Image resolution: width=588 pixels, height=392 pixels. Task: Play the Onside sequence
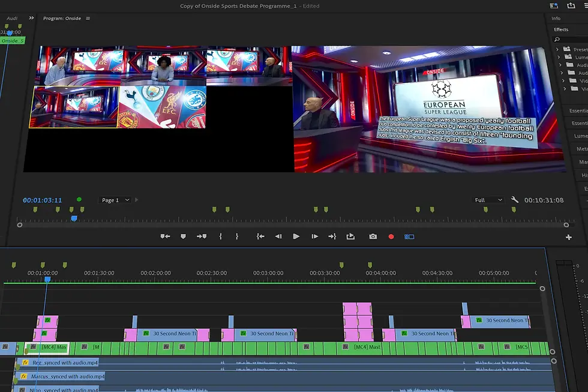tap(296, 237)
